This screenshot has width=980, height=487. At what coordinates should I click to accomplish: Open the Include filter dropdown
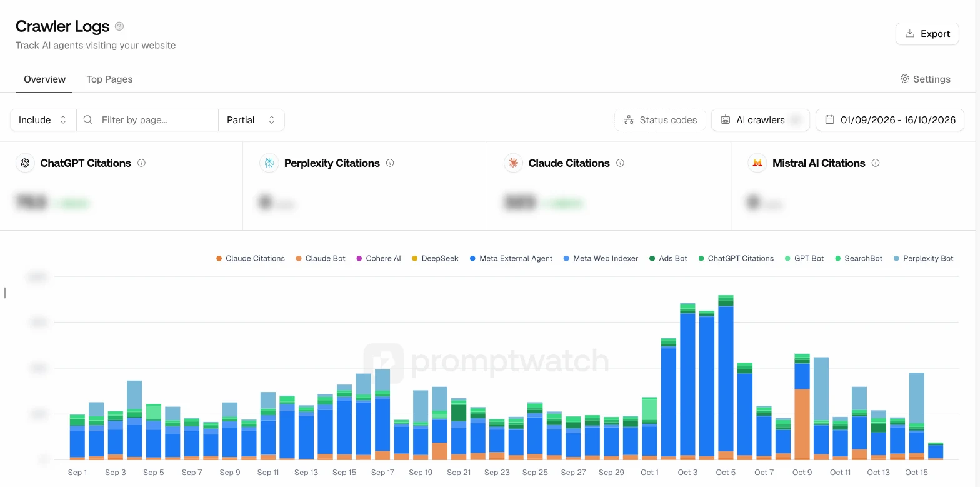43,120
